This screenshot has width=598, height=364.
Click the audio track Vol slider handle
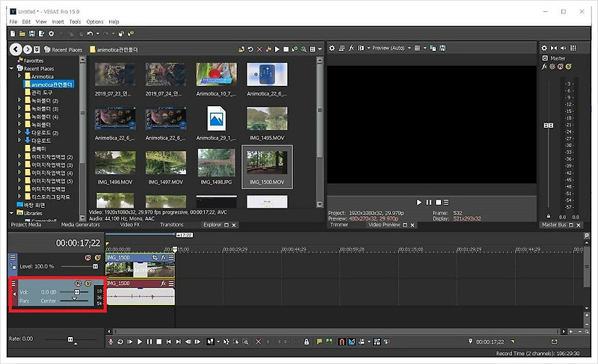point(77,292)
